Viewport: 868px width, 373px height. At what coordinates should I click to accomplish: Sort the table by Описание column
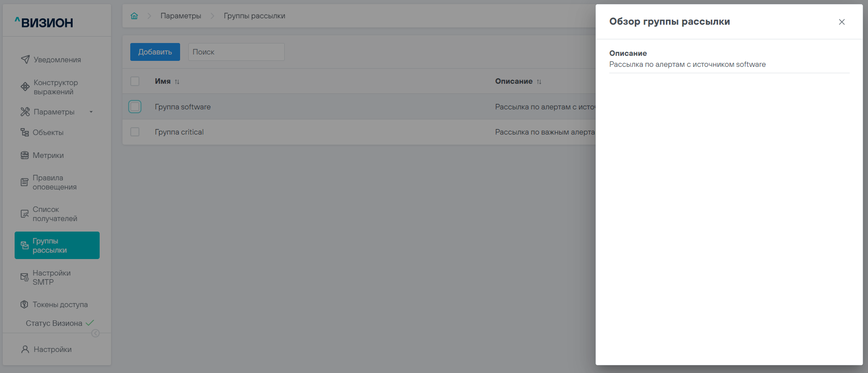539,81
